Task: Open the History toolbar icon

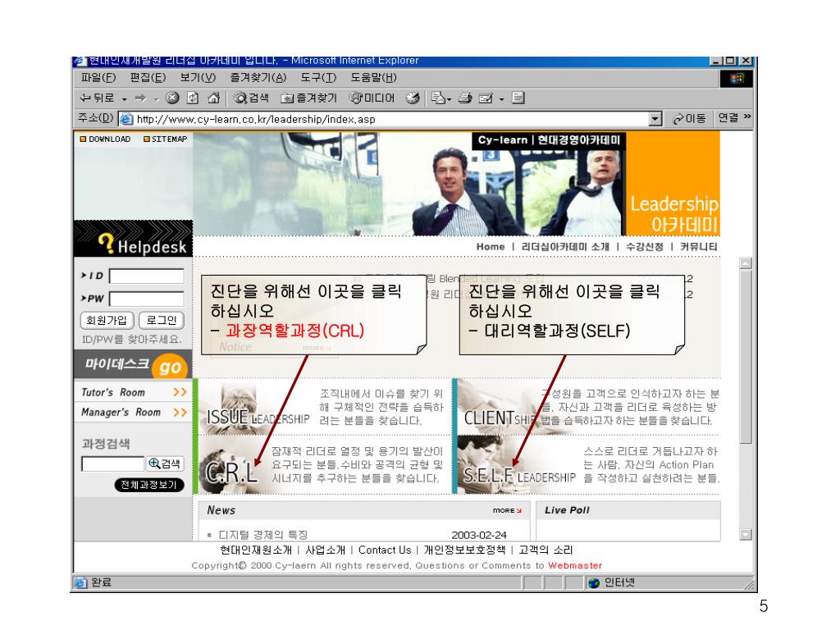Action: tap(413, 98)
